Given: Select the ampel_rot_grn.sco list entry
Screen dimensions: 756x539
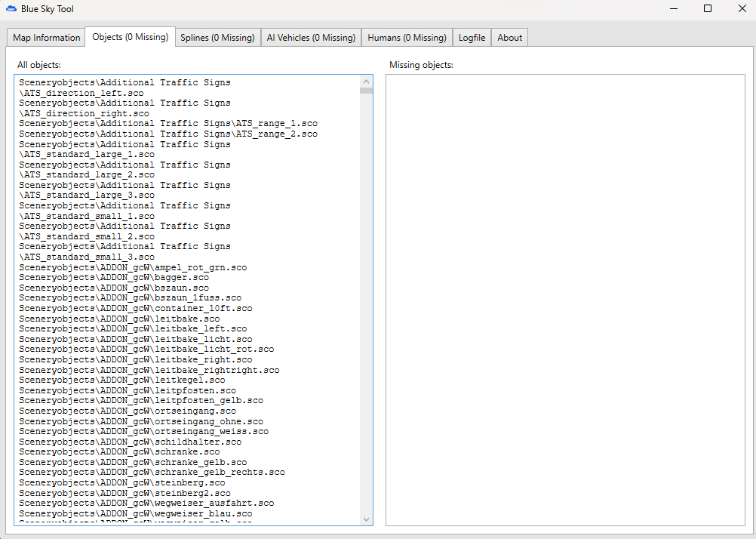Looking at the screenshot, I should [x=133, y=267].
